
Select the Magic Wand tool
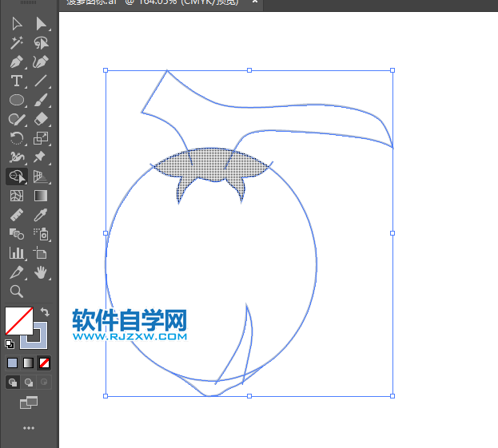point(17,43)
